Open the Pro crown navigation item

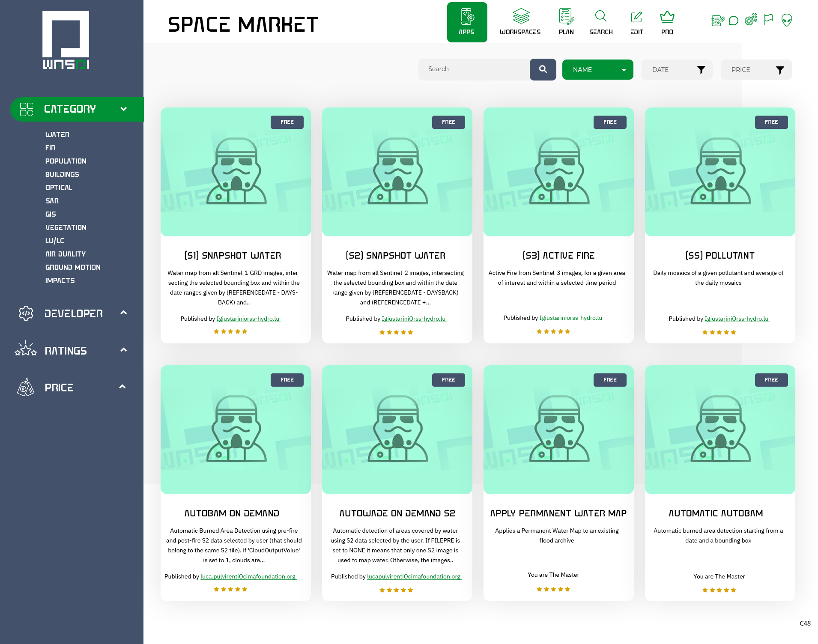coord(667,22)
